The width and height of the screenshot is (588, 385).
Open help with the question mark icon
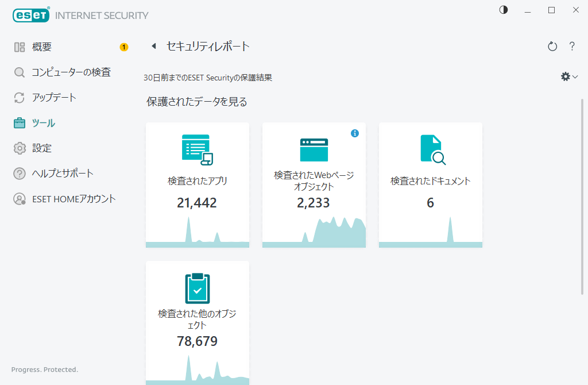pos(572,46)
